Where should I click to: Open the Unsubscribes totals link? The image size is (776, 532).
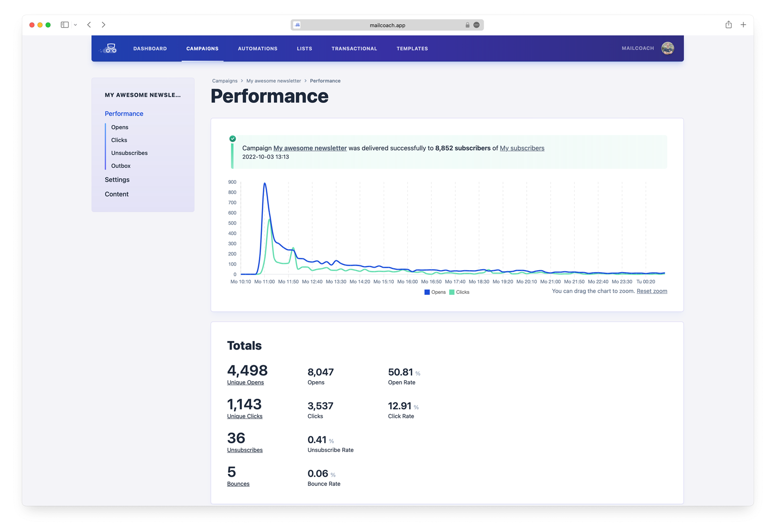pyautogui.click(x=245, y=450)
